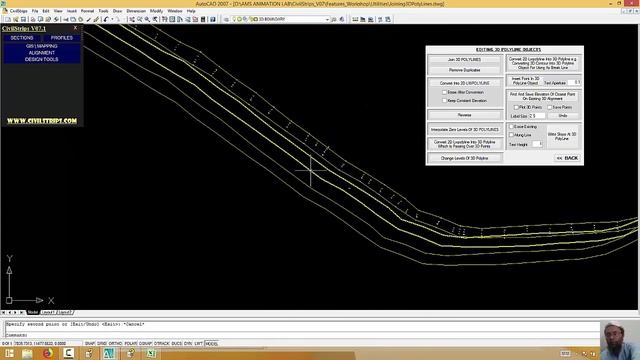Click the Save toolbar icon
This screenshot has width=640, height=360.
(23, 19)
